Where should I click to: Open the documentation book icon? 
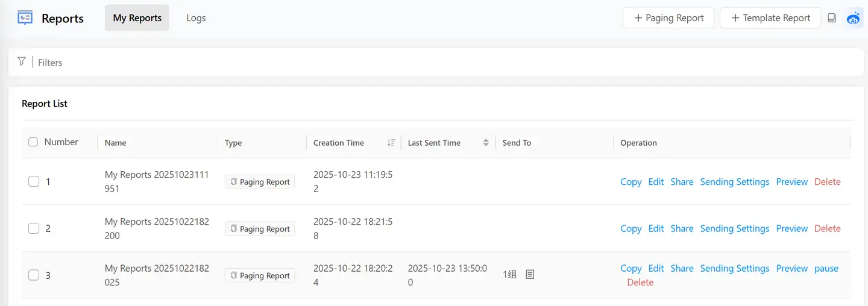coord(832,18)
